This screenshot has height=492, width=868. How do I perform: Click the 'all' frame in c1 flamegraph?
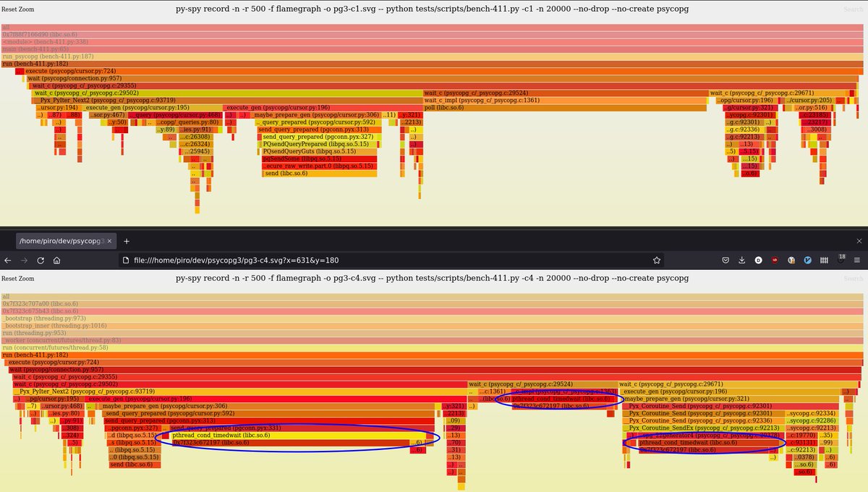point(433,27)
